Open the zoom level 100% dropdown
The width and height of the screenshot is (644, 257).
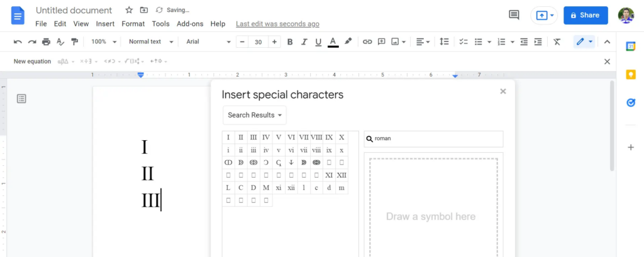point(104,41)
